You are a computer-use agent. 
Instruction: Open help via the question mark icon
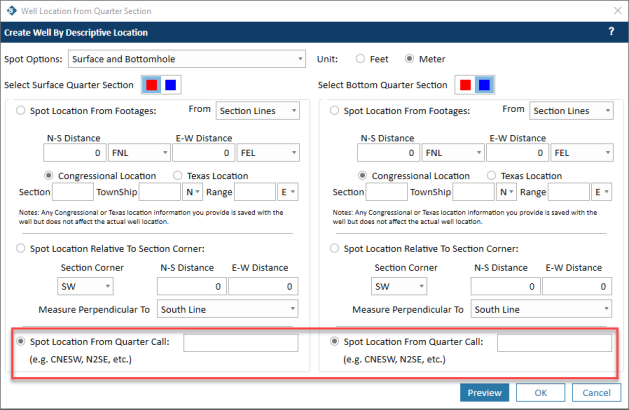pyautogui.click(x=611, y=32)
